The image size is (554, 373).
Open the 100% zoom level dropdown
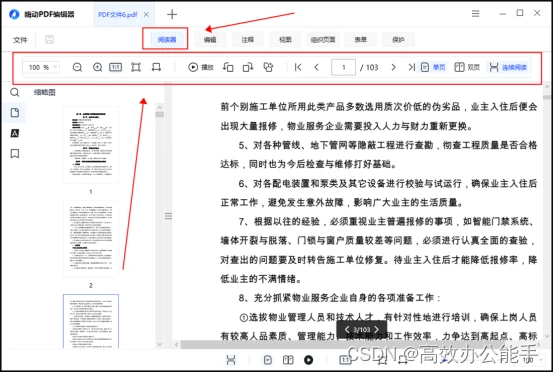pos(41,67)
